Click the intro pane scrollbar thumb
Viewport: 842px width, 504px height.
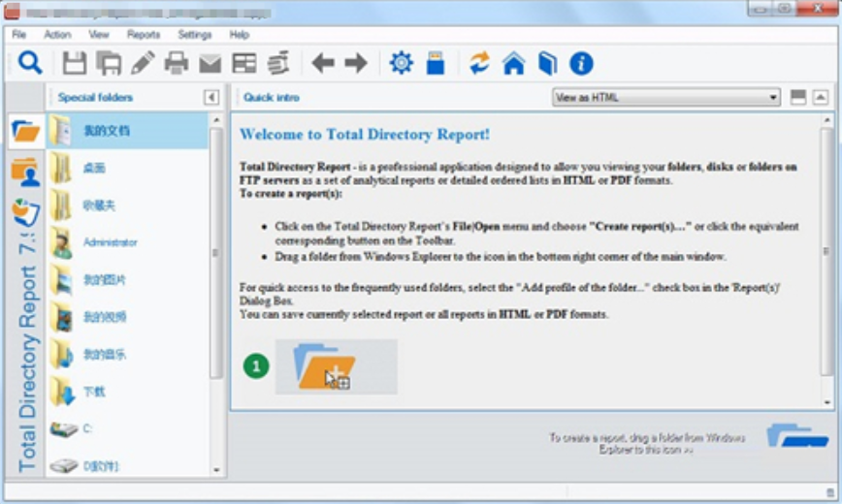(826, 251)
